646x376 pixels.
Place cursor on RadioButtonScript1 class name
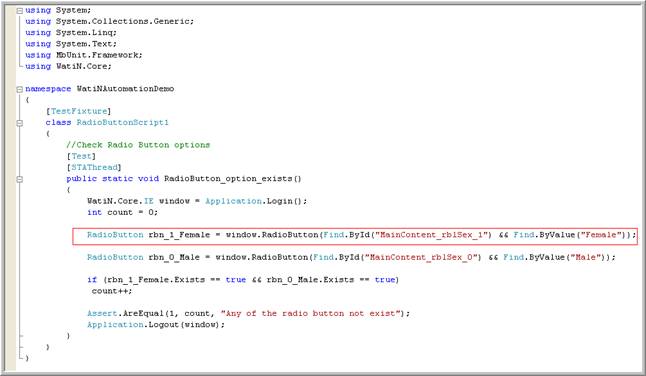tap(122, 122)
